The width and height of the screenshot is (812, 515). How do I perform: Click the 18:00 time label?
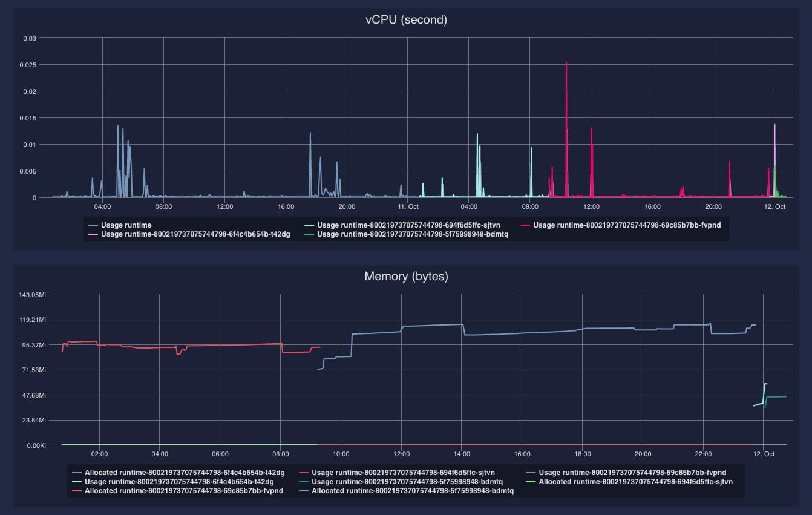(583, 453)
